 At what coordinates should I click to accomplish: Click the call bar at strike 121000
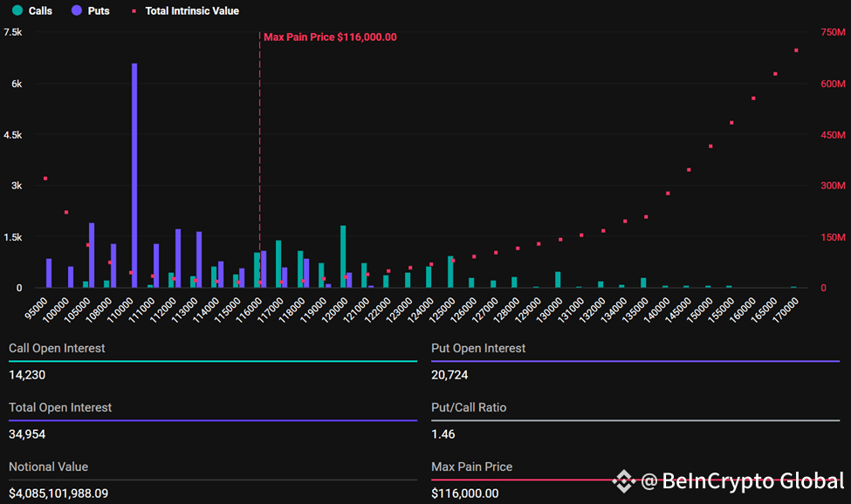tap(364, 276)
